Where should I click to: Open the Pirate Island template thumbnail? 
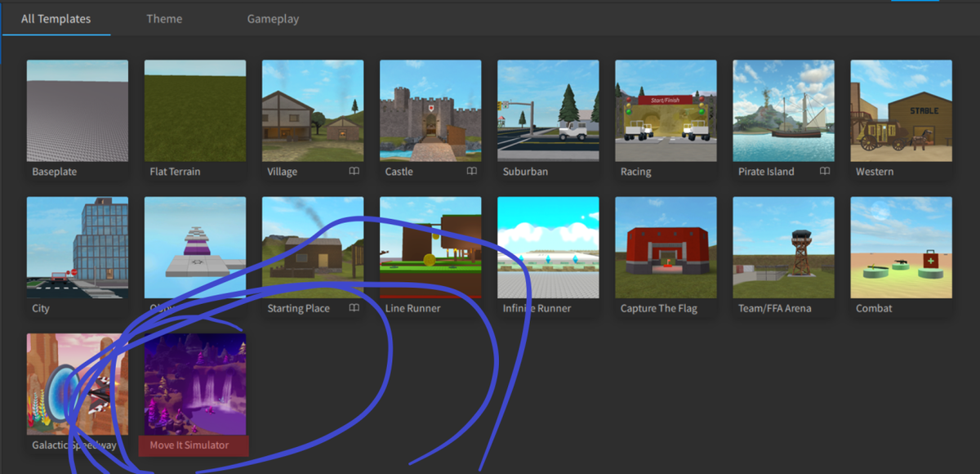(783, 110)
